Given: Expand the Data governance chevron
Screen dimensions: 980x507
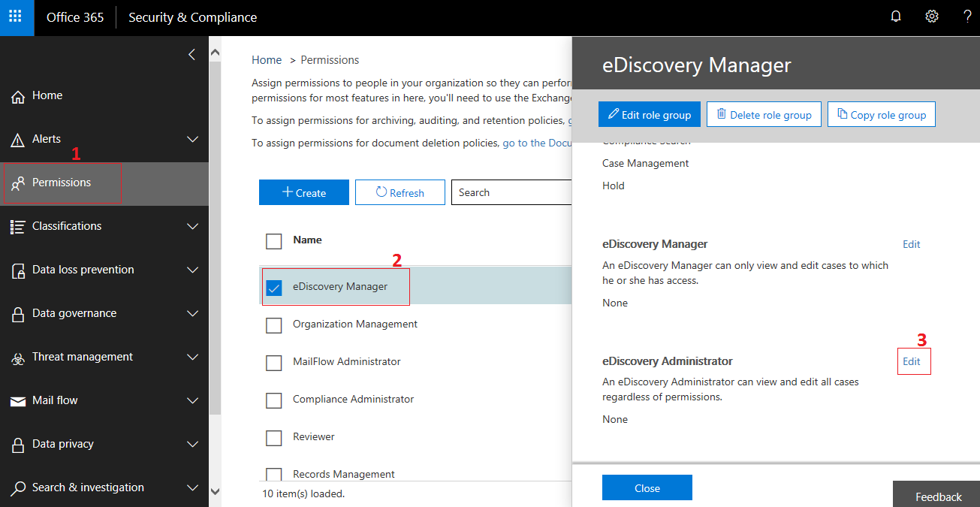Looking at the screenshot, I should [192, 314].
